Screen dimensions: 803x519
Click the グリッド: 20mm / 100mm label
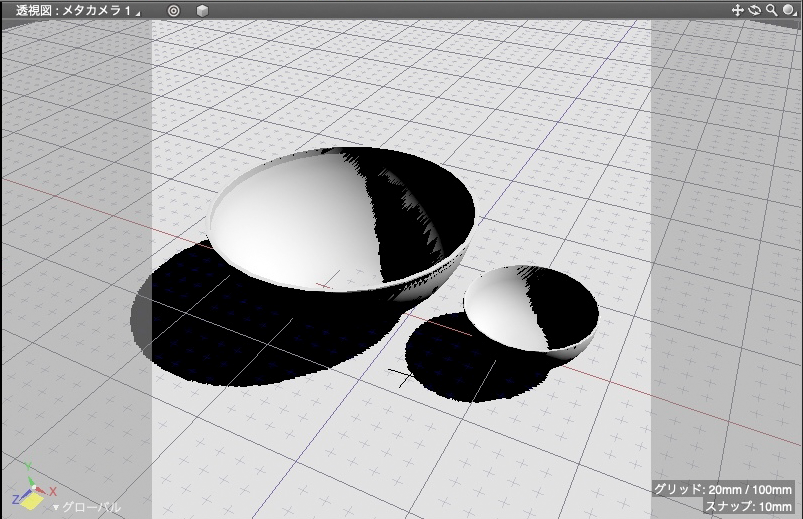pos(723,489)
